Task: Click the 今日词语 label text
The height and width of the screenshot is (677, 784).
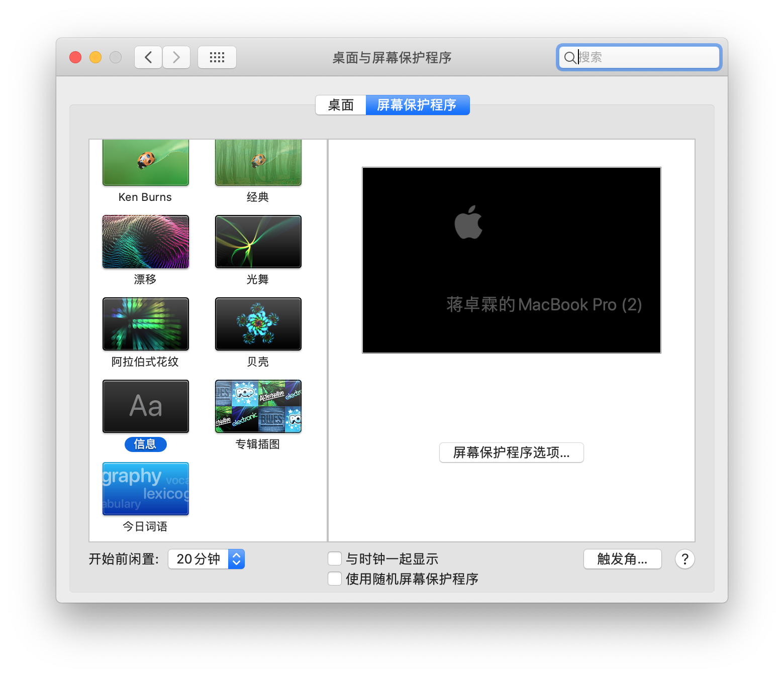Action: 145,527
